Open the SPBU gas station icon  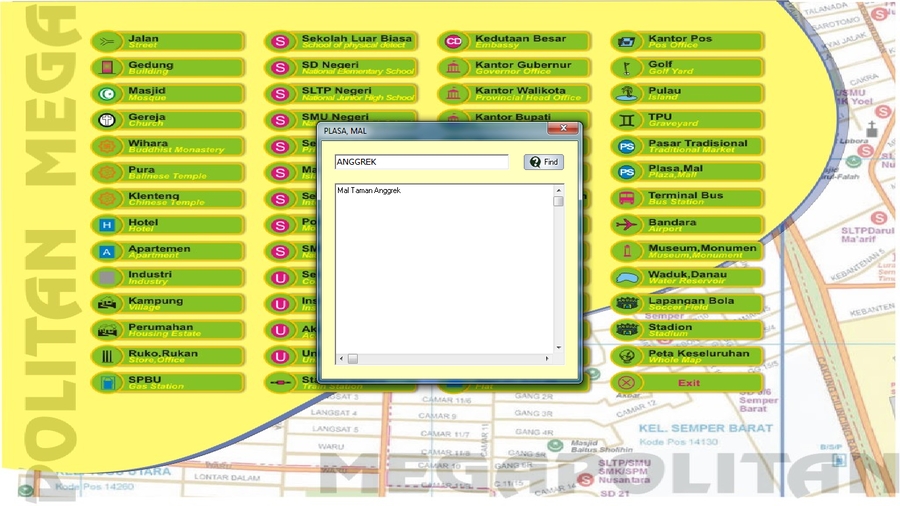[108, 382]
